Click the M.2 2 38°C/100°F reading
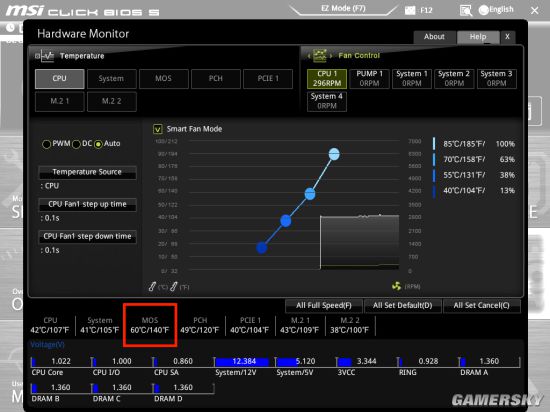The image size is (550, 412). 350,325
